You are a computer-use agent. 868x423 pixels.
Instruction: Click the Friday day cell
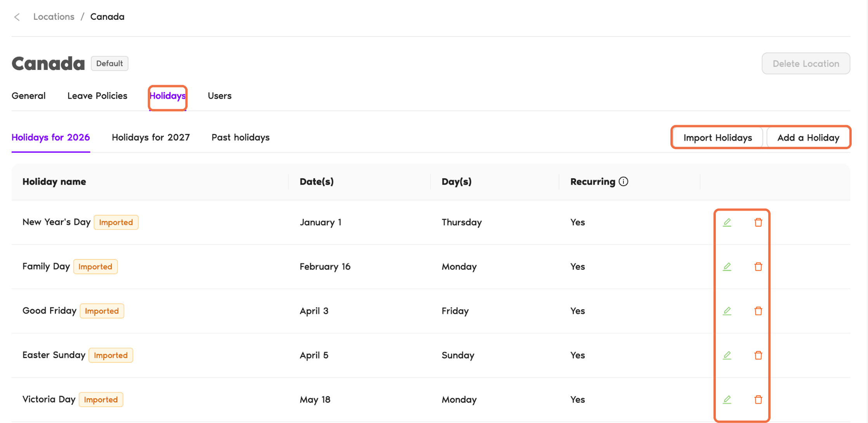455,311
